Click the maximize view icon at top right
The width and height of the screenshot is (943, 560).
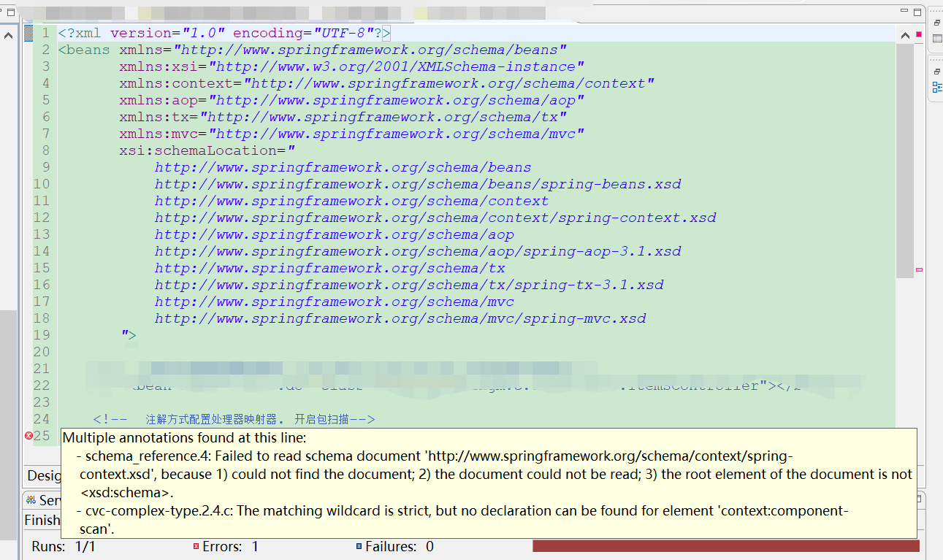coord(917,12)
